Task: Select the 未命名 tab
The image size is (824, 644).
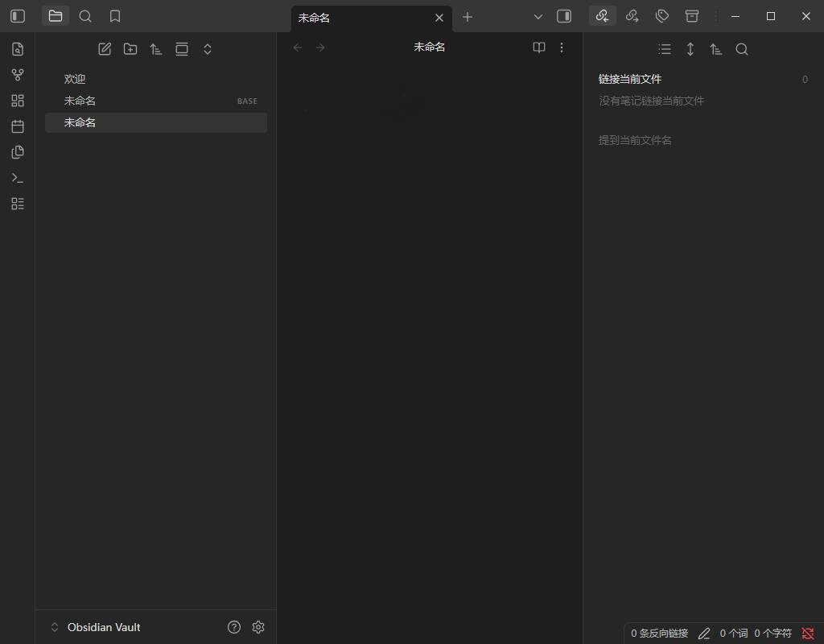Action: (x=362, y=18)
